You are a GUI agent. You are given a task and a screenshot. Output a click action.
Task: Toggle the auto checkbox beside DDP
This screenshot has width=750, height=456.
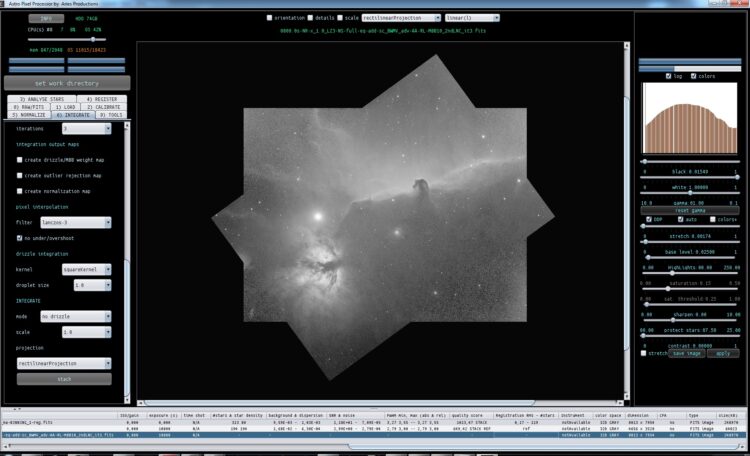click(681, 219)
